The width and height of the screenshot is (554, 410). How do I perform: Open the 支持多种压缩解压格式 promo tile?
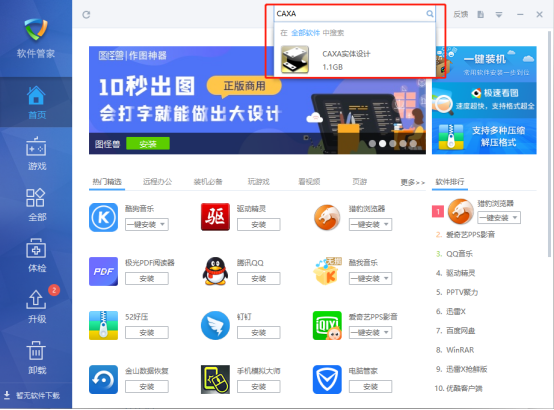click(x=484, y=136)
